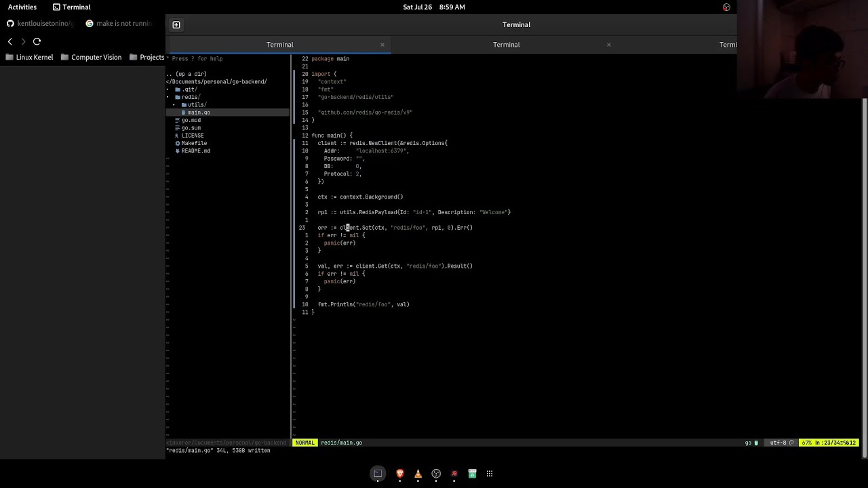
Task: Select the 'make is not running' browser tab
Action: pos(119,23)
